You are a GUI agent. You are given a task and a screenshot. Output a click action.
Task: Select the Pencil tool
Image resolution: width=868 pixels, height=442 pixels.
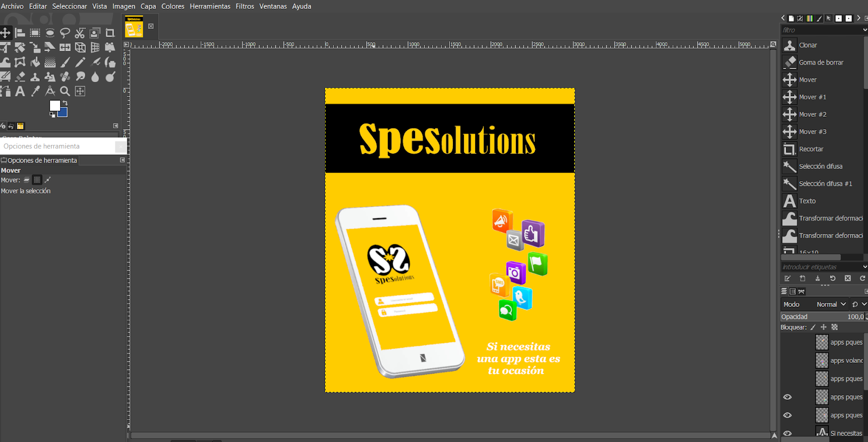(80, 62)
